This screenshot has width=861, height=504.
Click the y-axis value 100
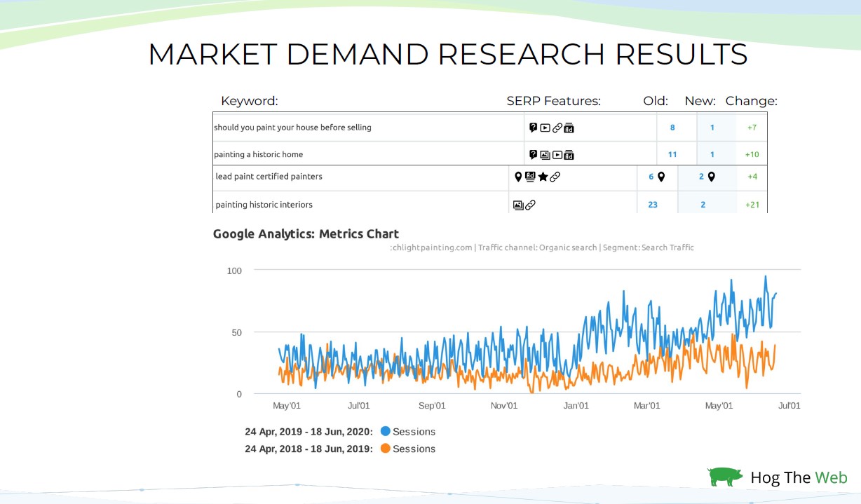click(x=234, y=271)
